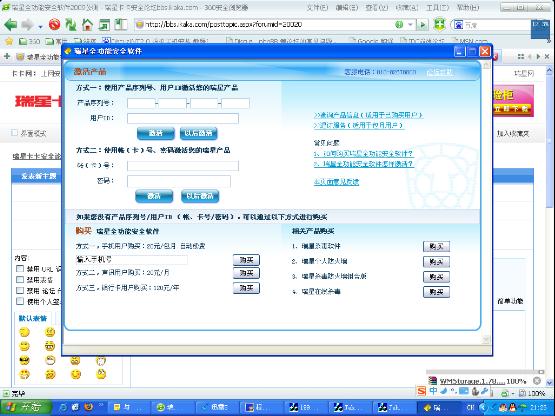Viewport: 555px width, 416px height.
Task: Click the moon icon on Sogou IME bar
Action: click(x=444, y=391)
